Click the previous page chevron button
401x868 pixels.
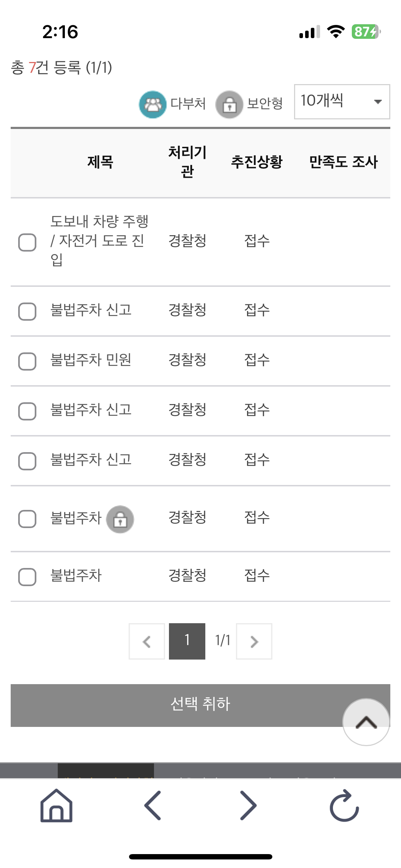click(x=147, y=641)
